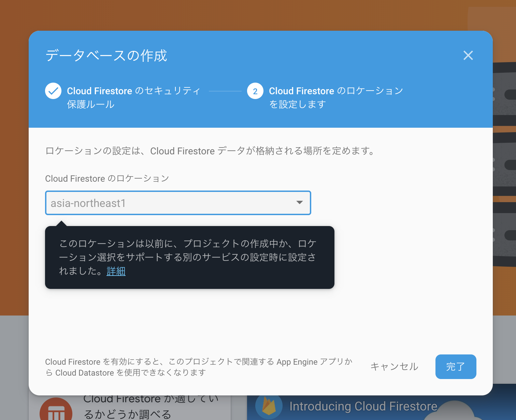Click the Cloud Firestore のロケーション field label
This screenshot has height=420, width=516.
pos(107,179)
